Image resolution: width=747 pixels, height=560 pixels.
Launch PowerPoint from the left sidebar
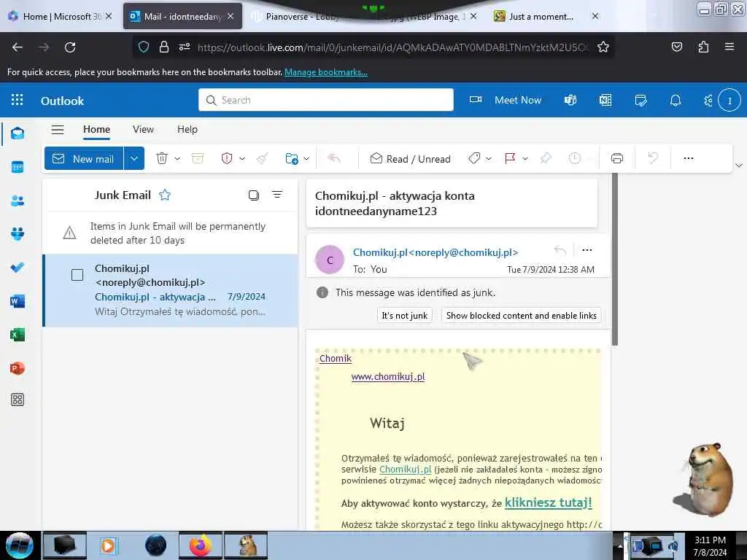click(x=18, y=368)
